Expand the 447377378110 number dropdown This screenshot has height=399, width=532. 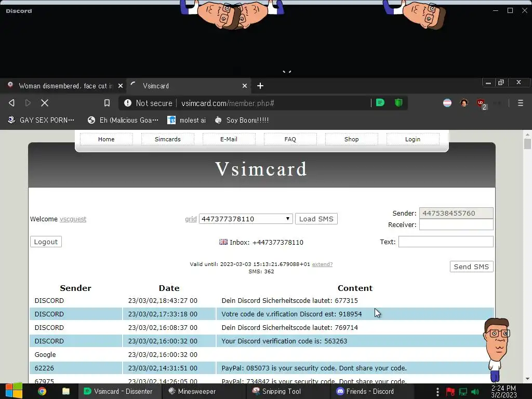pos(246,219)
